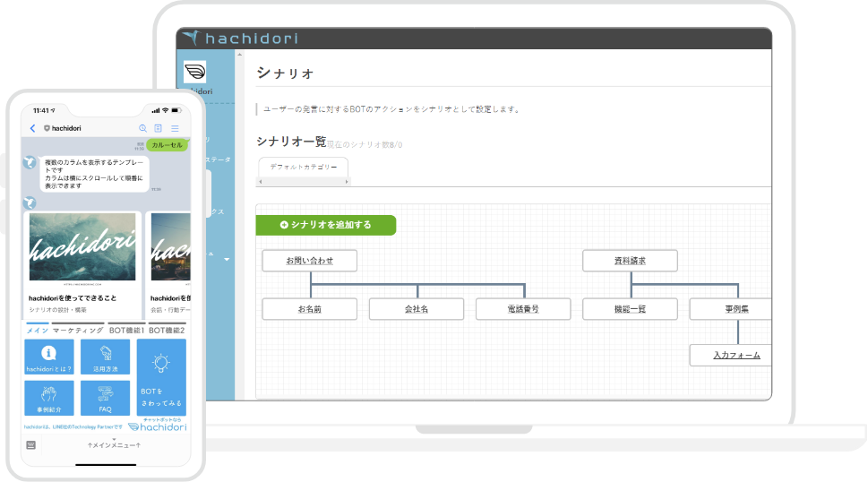
Task: Expand the sidebar dropdown arrow
Action: click(x=227, y=260)
